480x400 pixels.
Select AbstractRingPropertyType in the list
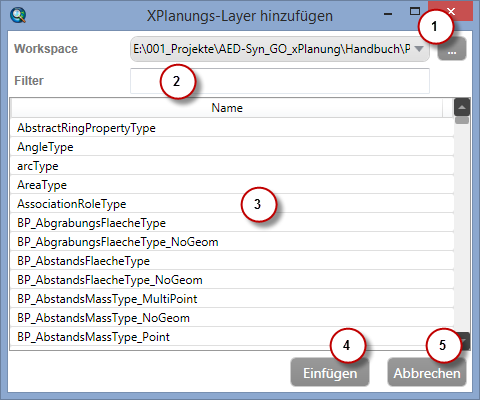click(x=232, y=128)
